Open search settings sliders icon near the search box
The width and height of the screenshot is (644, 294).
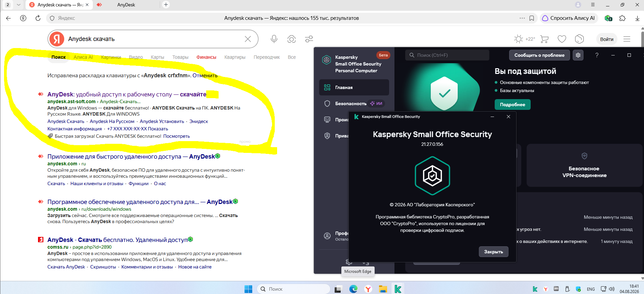click(309, 39)
